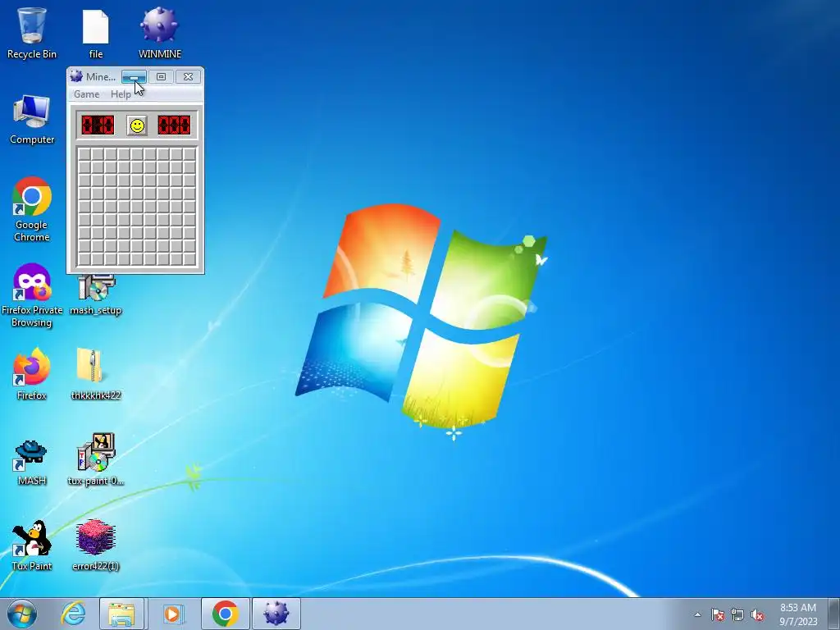This screenshot has height=630, width=840.
Task: Reveal the bottom-right cell of the minefield
Action: (189, 258)
